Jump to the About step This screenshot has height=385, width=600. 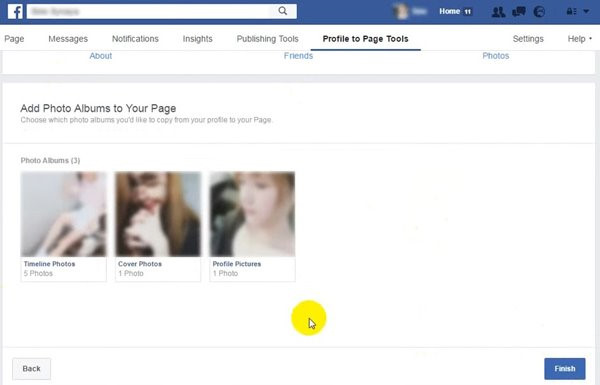(x=101, y=56)
